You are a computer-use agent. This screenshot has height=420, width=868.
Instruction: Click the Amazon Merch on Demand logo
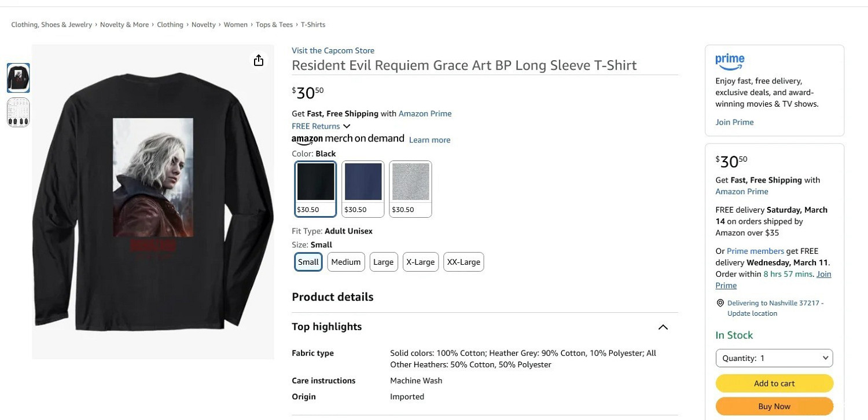pos(348,139)
